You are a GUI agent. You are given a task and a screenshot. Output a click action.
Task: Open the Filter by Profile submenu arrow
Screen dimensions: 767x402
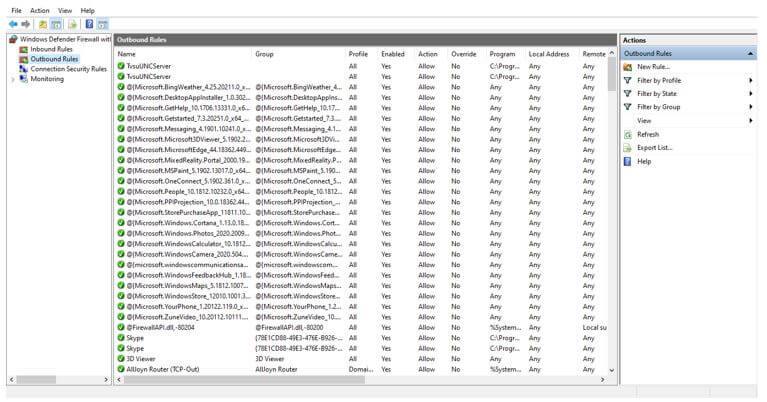pyautogui.click(x=750, y=80)
